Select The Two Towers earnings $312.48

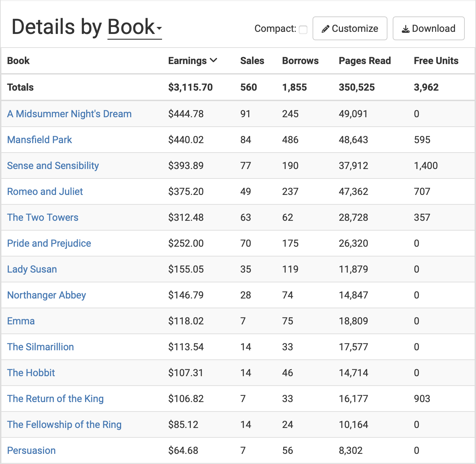[186, 217]
